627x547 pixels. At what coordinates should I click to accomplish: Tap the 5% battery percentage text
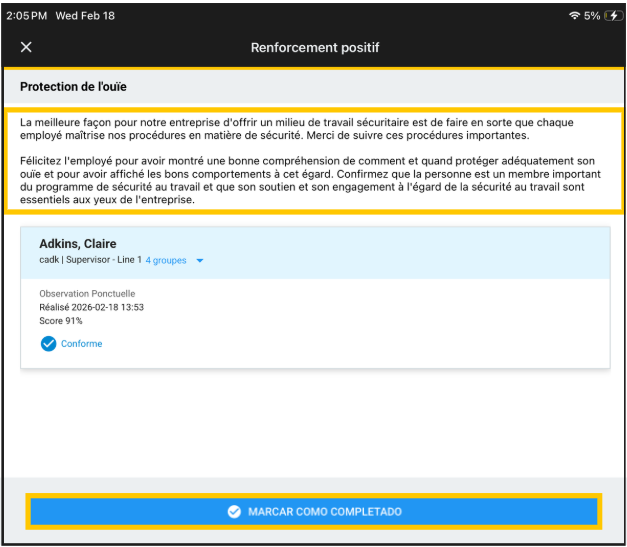coord(592,16)
